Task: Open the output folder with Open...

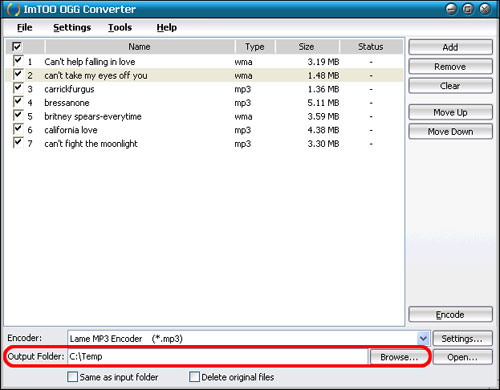Action: pos(462,357)
